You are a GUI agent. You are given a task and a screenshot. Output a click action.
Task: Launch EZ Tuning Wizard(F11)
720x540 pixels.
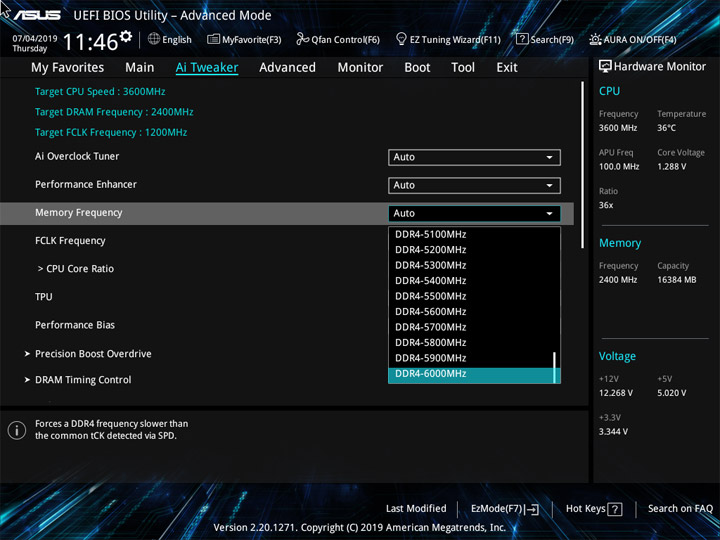455,40
